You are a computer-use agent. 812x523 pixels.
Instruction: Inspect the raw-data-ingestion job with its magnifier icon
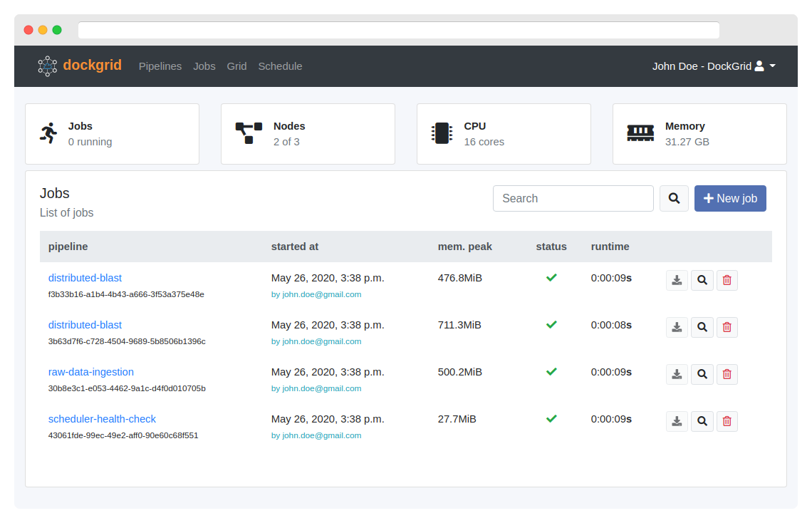pyautogui.click(x=702, y=375)
